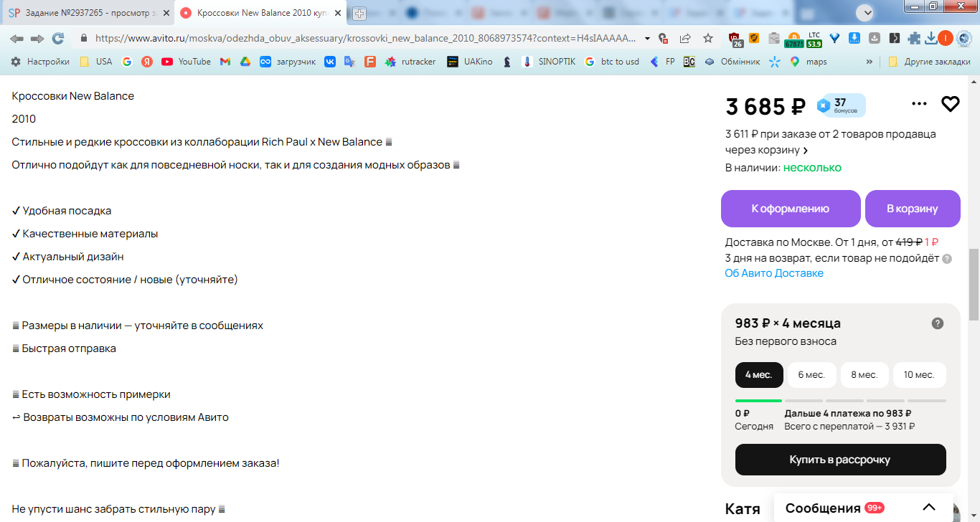The height and width of the screenshot is (522, 980).
Task: Open the new tab with plus button
Action: pyautogui.click(x=359, y=13)
